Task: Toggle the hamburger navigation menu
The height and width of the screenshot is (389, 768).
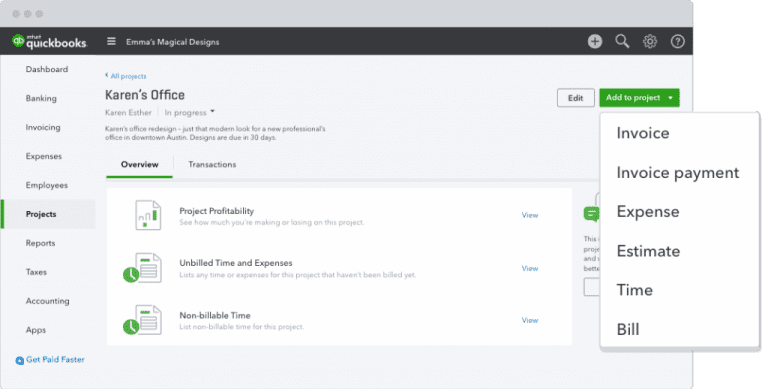Action: coord(112,42)
